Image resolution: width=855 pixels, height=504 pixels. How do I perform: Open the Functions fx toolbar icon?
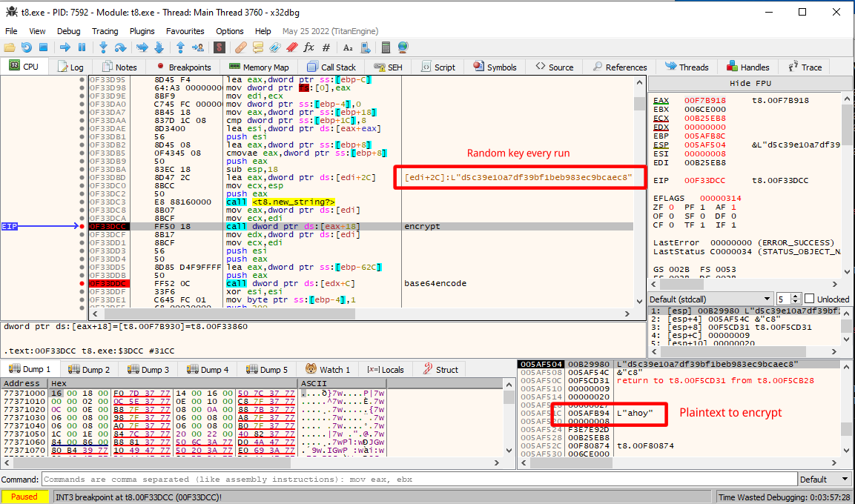coord(308,47)
